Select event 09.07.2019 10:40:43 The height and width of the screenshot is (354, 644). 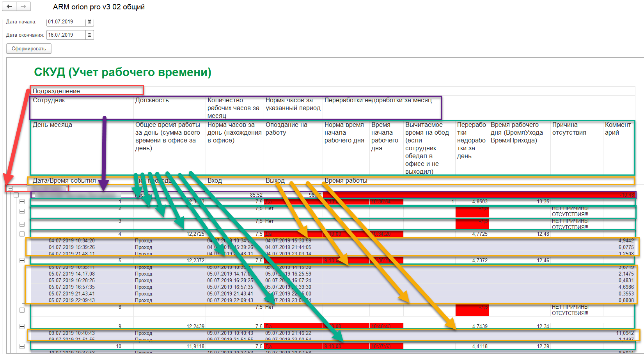pyautogui.click(x=72, y=333)
